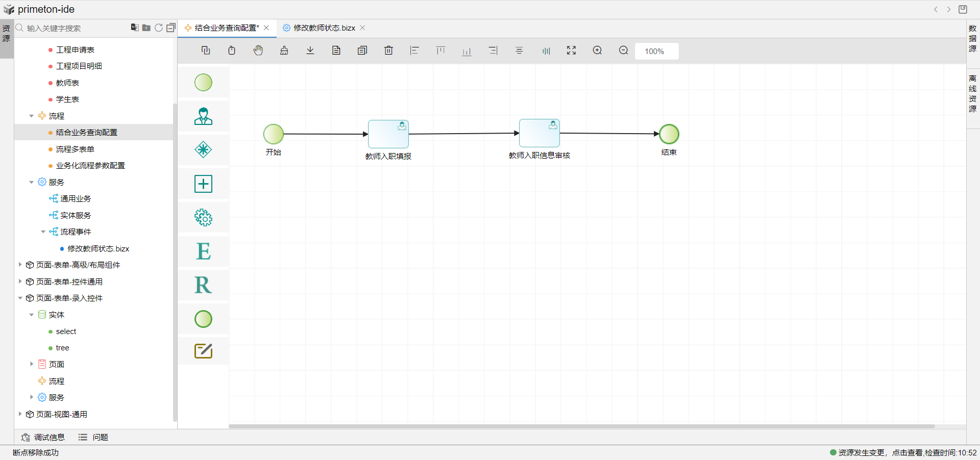The height and width of the screenshot is (460, 980).
Task: Open the 问题 bottom panel tab
Action: pyautogui.click(x=93, y=437)
